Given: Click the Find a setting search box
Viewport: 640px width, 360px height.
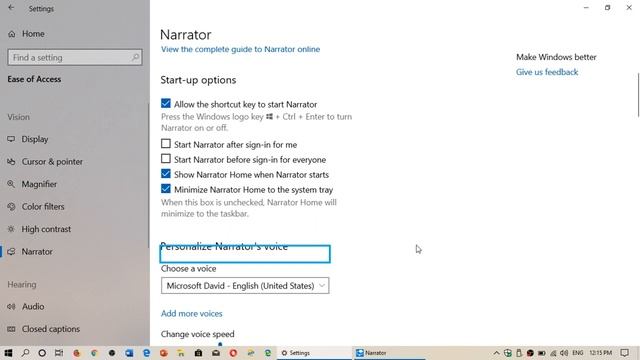Looking at the screenshot, I should tap(75, 58).
